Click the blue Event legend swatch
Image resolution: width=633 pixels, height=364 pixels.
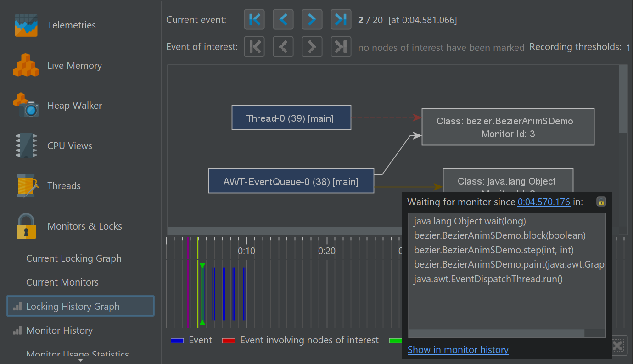tap(177, 341)
